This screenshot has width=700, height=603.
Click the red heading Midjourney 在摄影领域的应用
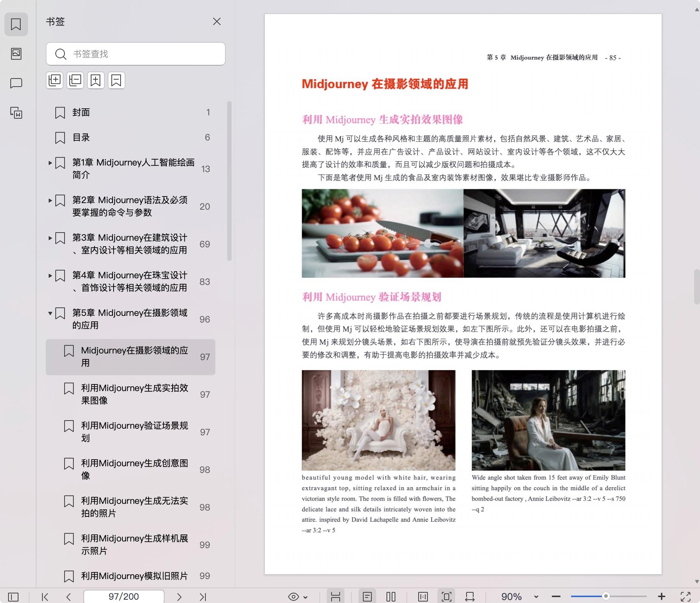[x=385, y=84]
